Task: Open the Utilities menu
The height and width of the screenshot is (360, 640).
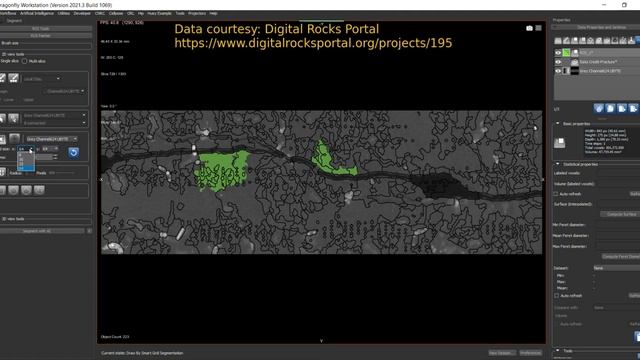Action: point(63,13)
